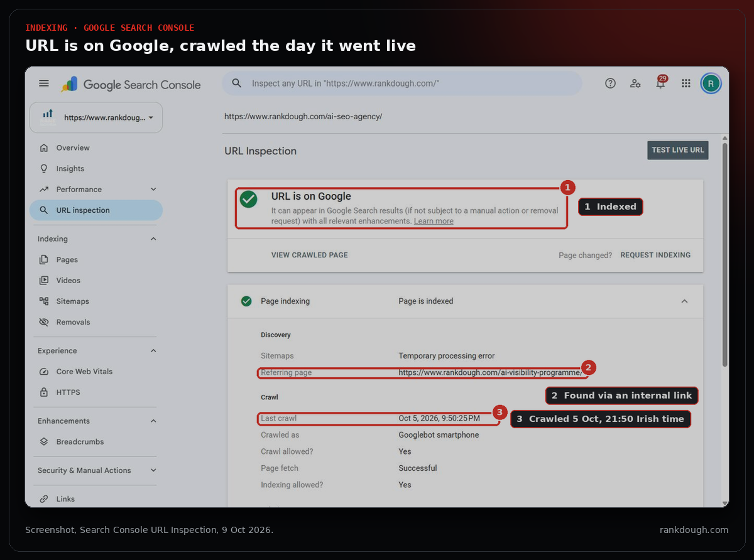Click the Insights lightbulb icon
The width and height of the screenshot is (754, 560).
43,169
